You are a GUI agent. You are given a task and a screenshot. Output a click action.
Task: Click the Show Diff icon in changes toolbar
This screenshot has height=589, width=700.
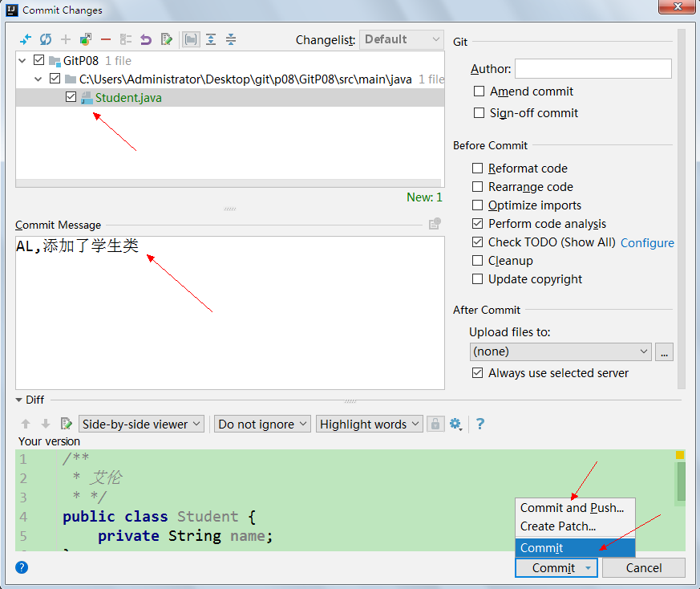26,39
